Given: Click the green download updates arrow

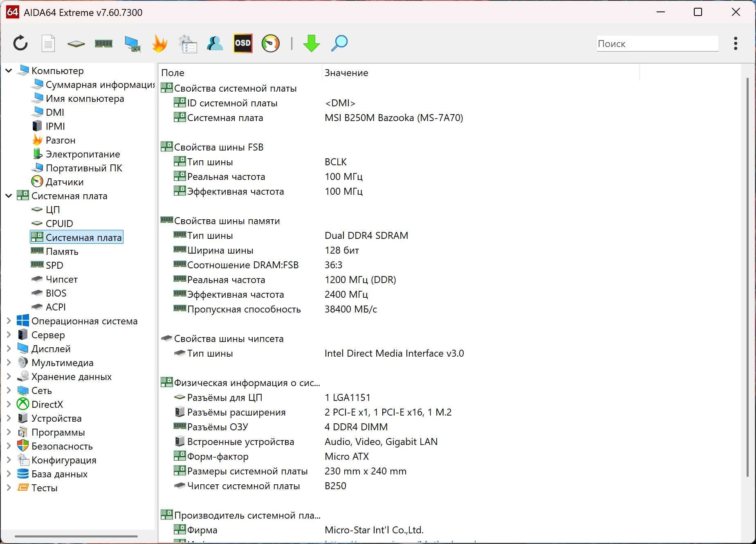Looking at the screenshot, I should [312, 43].
